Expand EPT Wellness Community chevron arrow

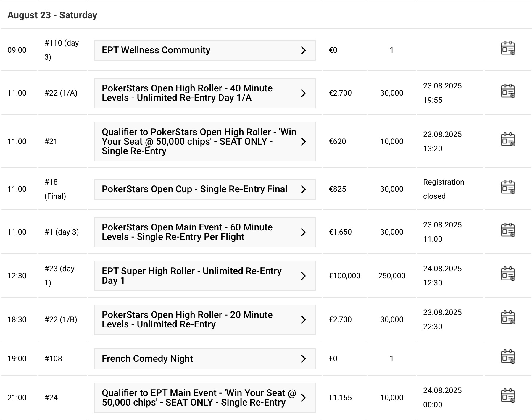pyautogui.click(x=303, y=50)
